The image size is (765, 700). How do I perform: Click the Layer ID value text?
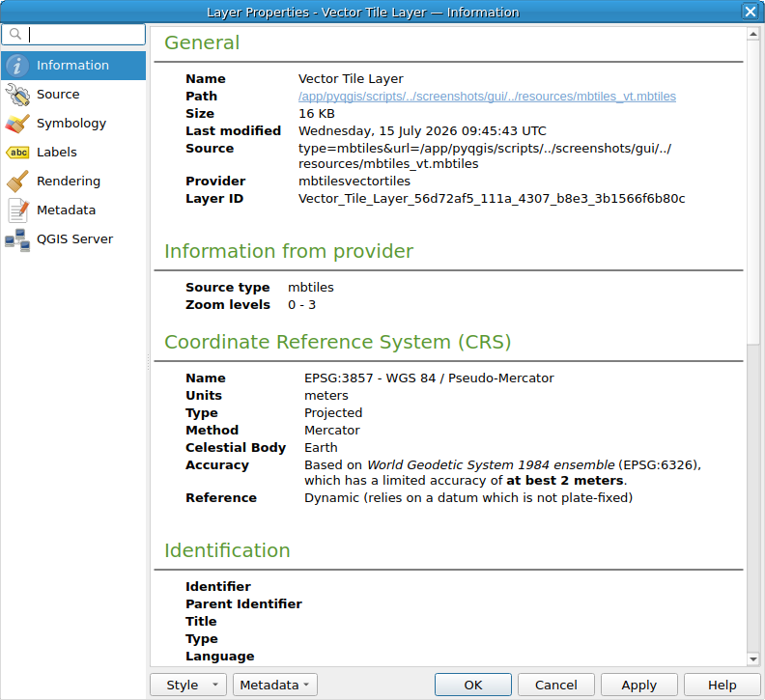click(492, 199)
